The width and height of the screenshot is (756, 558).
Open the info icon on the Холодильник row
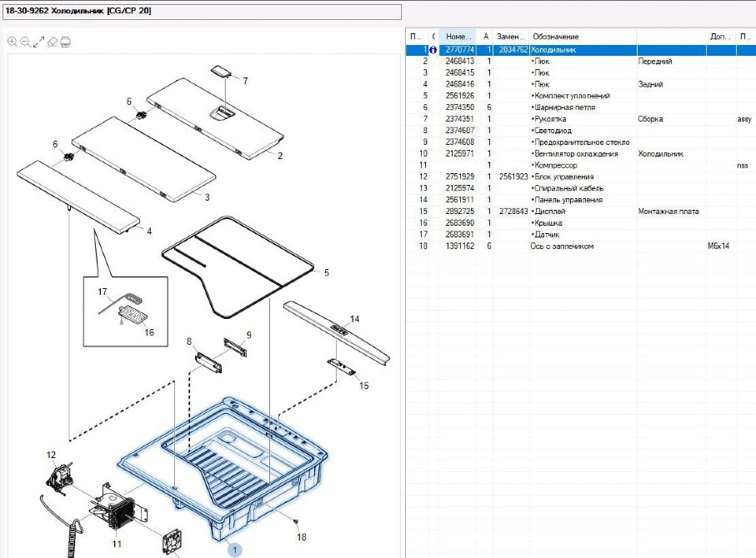coord(433,50)
